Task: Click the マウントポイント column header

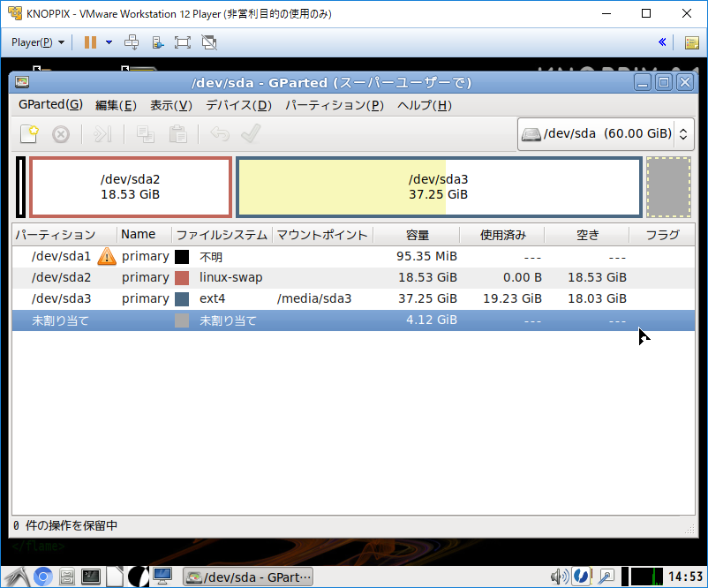Action: pyautogui.click(x=322, y=235)
